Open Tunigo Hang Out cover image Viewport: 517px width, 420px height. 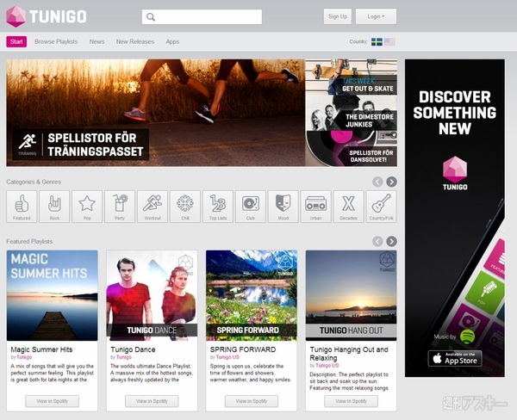(352, 295)
